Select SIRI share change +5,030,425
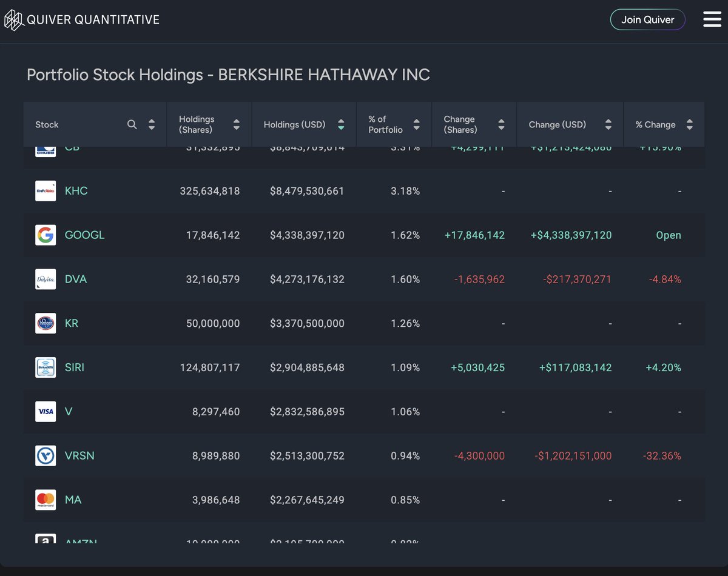The width and height of the screenshot is (728, 576). tap(478, 367)
